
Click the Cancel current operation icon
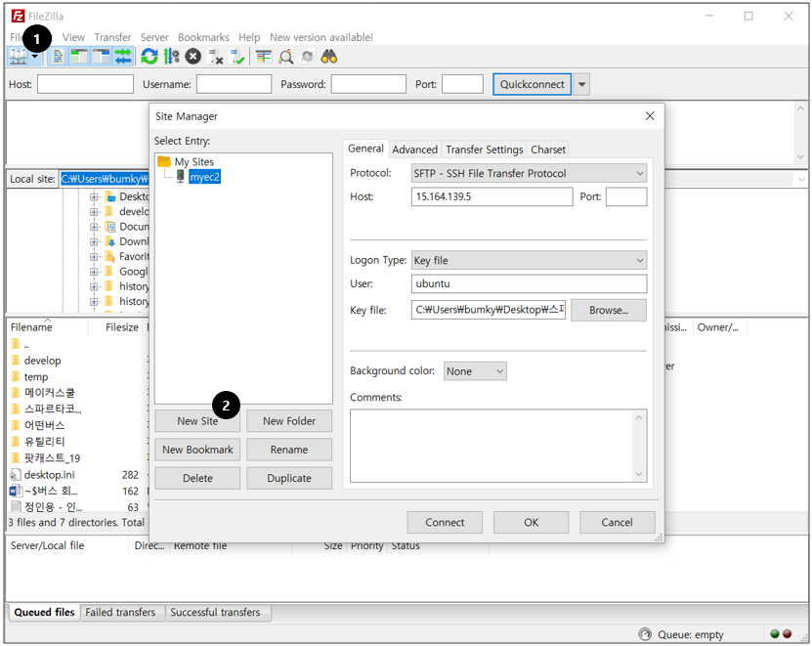(193, 57)
